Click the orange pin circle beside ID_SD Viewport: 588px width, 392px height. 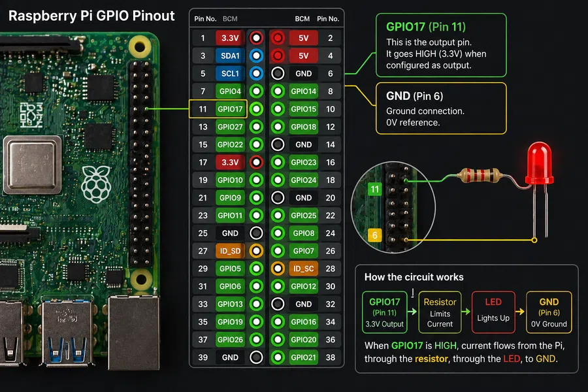[256, 251]
